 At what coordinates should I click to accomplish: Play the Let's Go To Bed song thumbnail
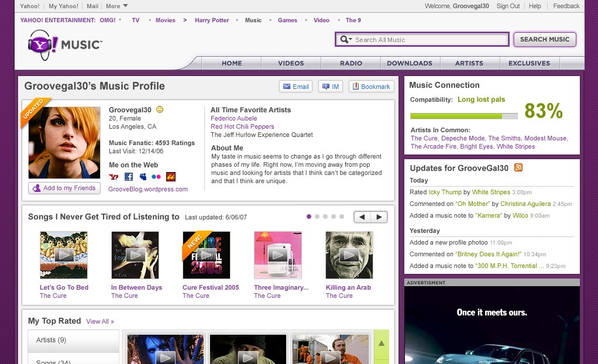tap(64, 255)
